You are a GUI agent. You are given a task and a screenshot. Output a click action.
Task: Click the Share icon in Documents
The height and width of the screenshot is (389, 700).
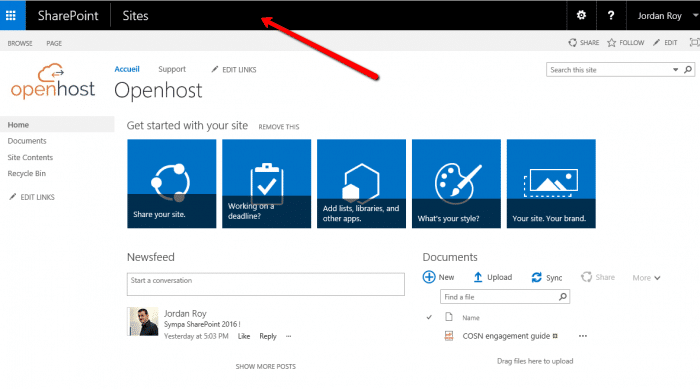(x=586, y=277)
